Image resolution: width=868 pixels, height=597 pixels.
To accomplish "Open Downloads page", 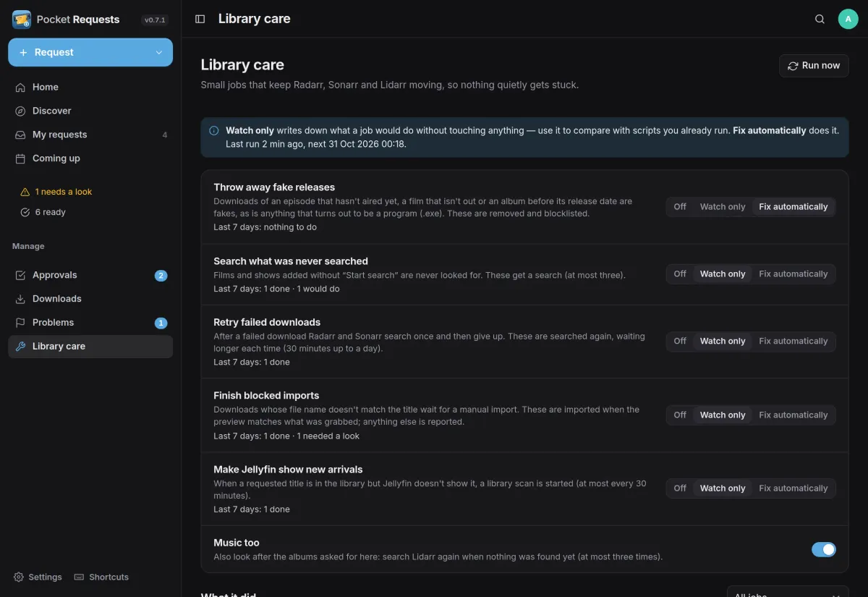I will (x=90, y=299).
